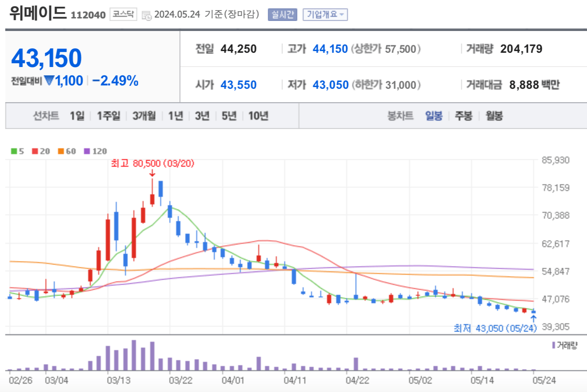The image size is (587, 392).
Task: Switch to the 주봉 candle chart
Action: [x=463, y=116]
